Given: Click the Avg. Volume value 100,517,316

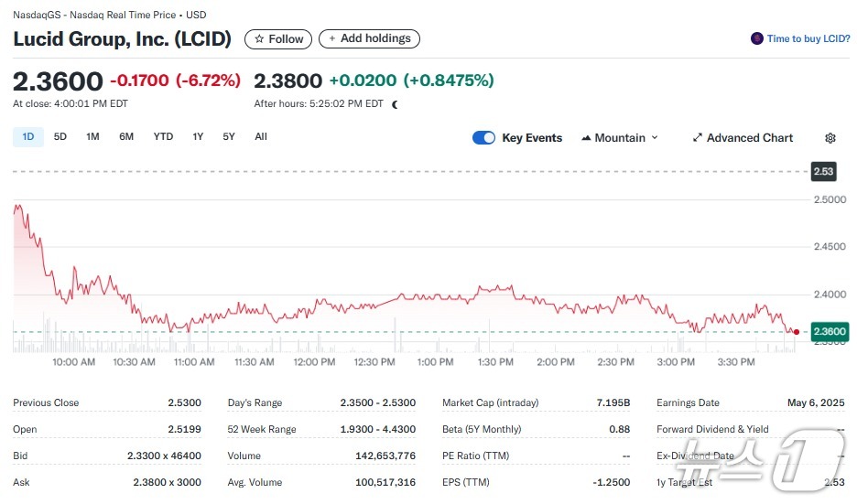Looking at the screenshot, I should coord(385,483).
